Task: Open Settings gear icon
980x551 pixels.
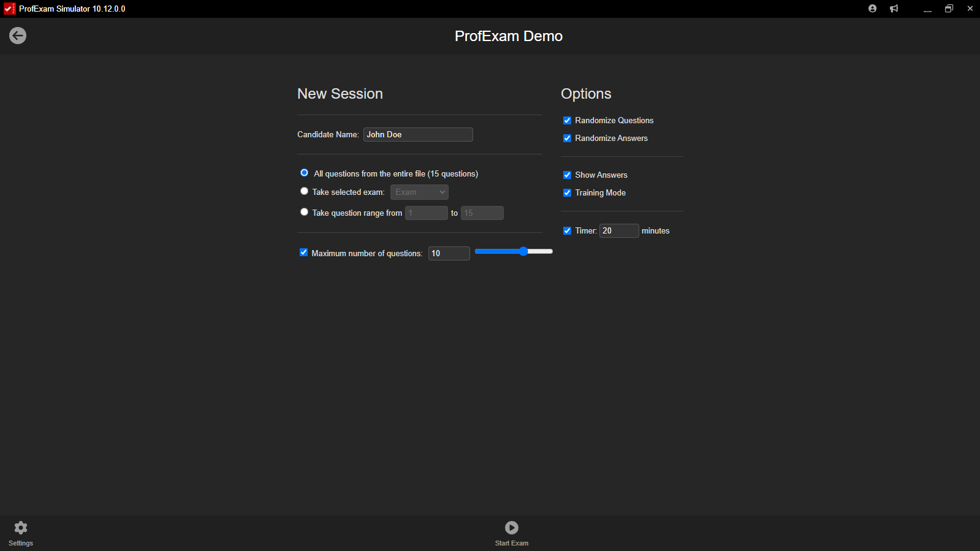Action: (21, 528)
